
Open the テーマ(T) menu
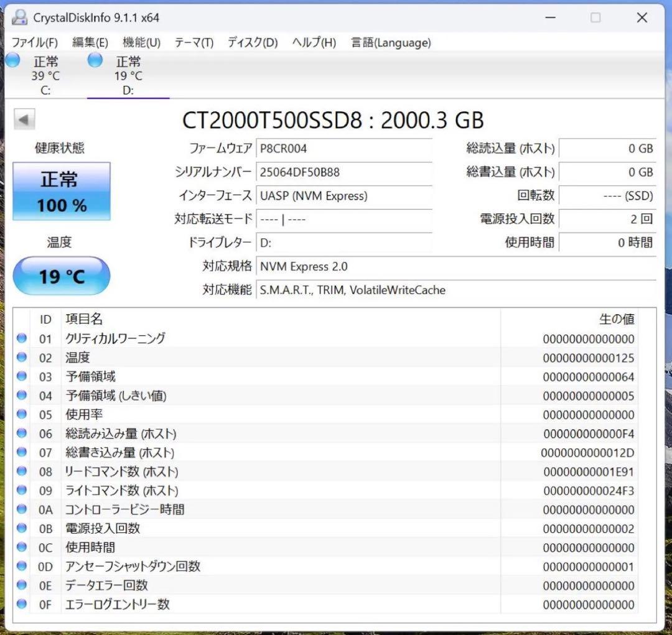(195, 42)
